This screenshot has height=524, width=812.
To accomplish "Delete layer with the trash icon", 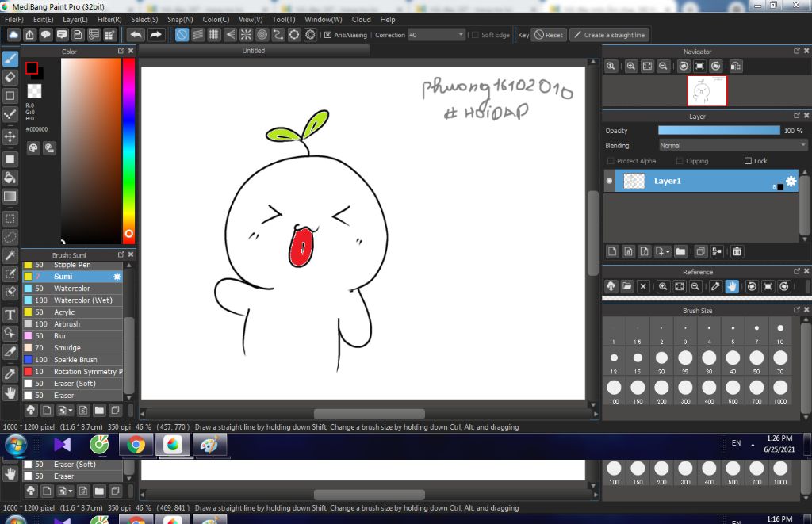I will pos(737,251).
